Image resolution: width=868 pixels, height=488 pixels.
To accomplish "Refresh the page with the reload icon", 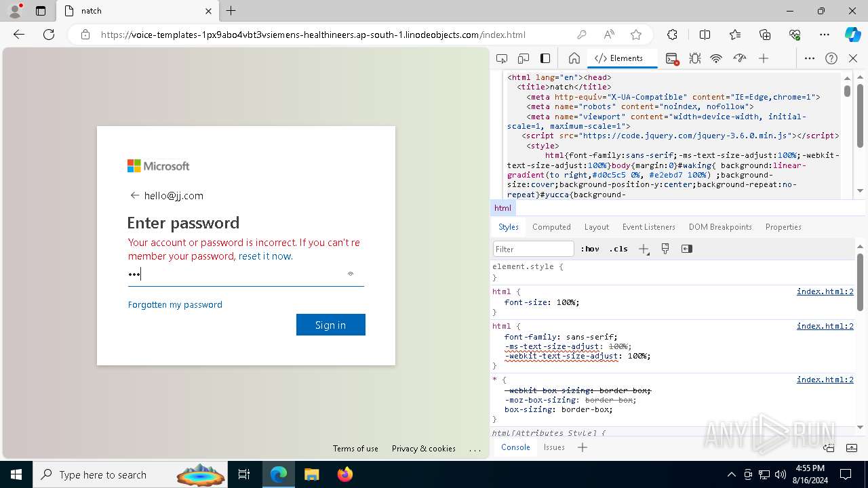I will pyautogui.click(x=49, y=35).
